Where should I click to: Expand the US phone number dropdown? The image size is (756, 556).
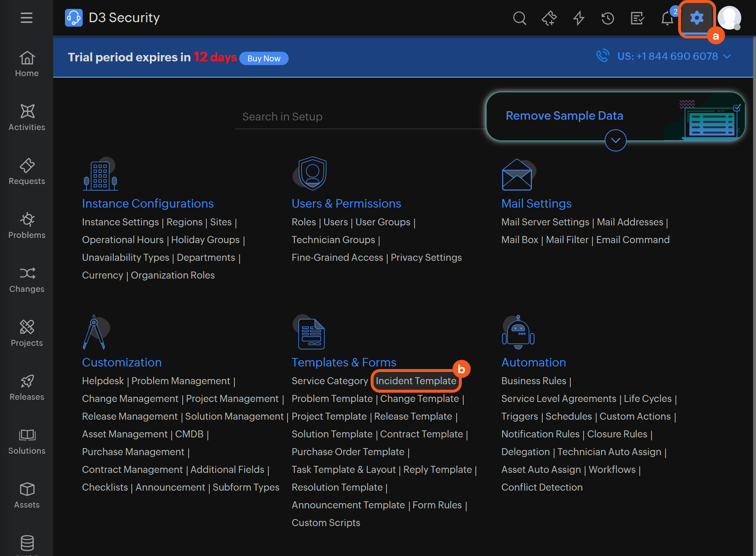(x=727, y=57)
